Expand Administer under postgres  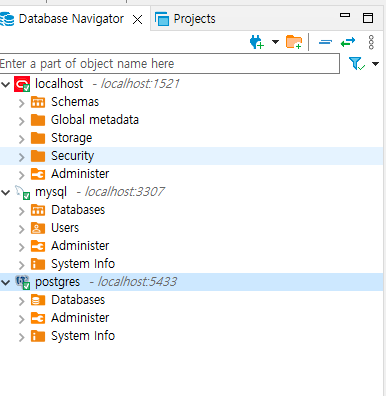tap(21, 319)
